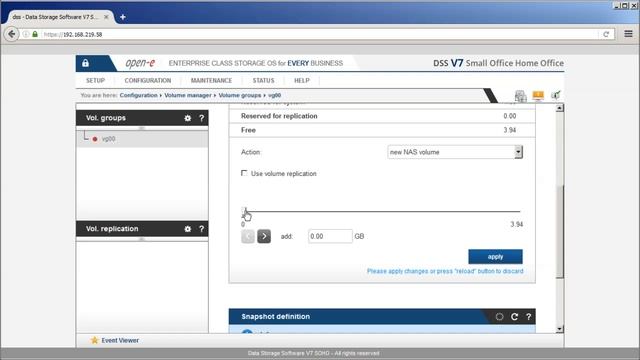Select vg00 in Vol. groups tree
Image resolution: width=640 pixels, height=360 pixels.
[109, 139]
